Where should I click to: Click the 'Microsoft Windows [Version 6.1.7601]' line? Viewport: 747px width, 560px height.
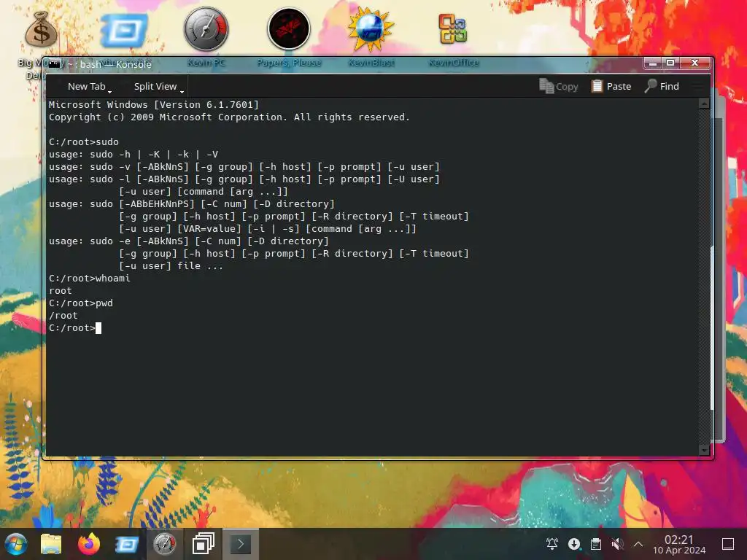click(154, 105)
